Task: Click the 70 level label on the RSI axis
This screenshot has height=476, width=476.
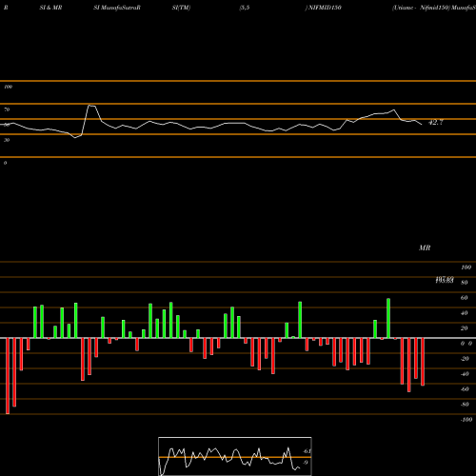Action: (7, 109)
